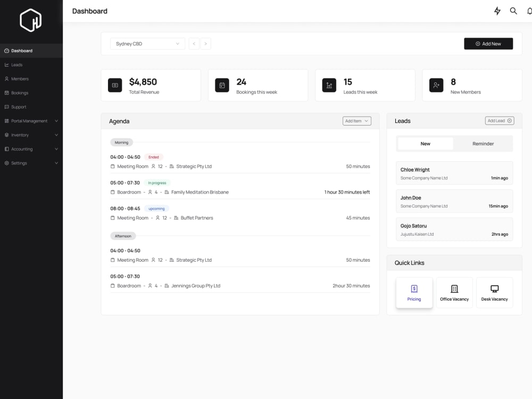Click the Portal Management grid icon

pos(6,121)
